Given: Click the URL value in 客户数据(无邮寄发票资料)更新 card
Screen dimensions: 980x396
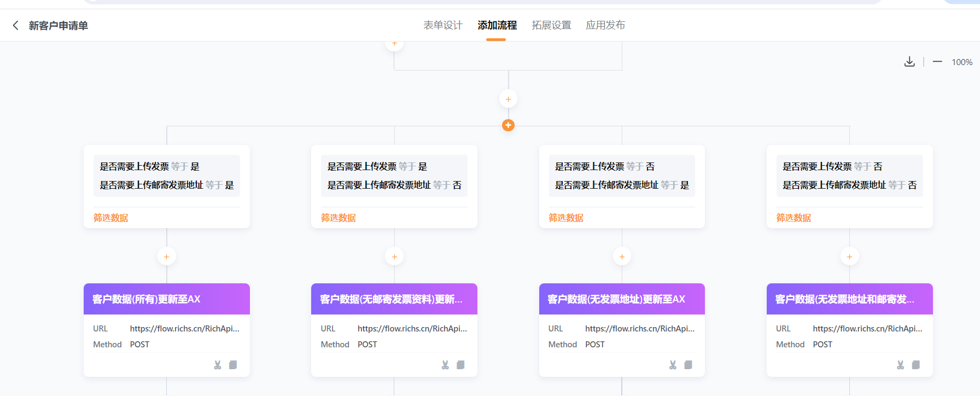Looking at the screenshot, I should 412,329.
